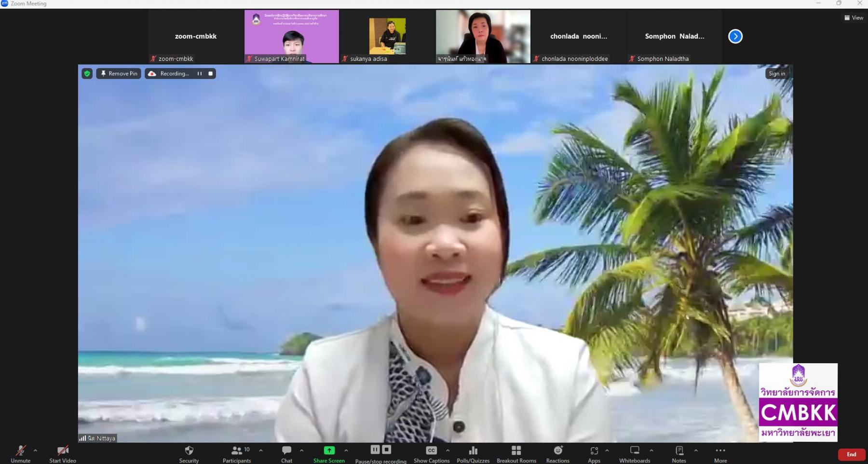This screenshot has width=868, height=464.
Task: Minimize the Zoom Meeting window
Action: (818, 3)
